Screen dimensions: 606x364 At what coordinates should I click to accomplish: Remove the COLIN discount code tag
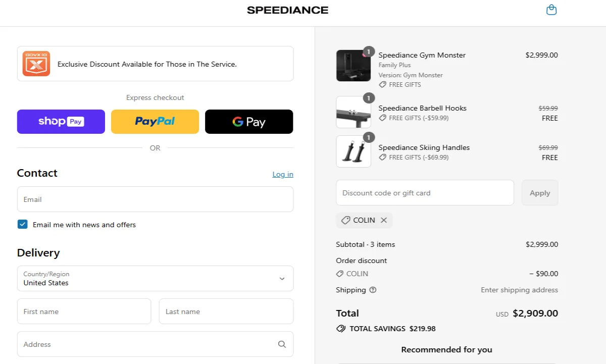tap(384, 220)
